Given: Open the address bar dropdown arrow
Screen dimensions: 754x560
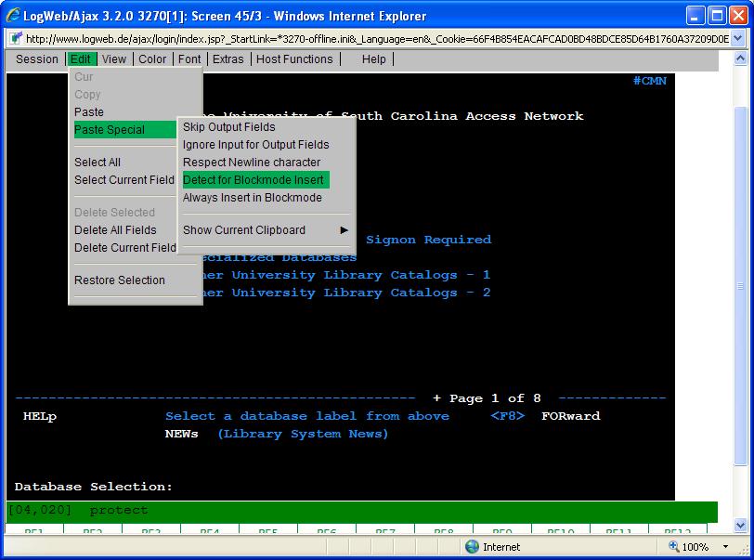Looking at the screenshot, I should (738, 39).
